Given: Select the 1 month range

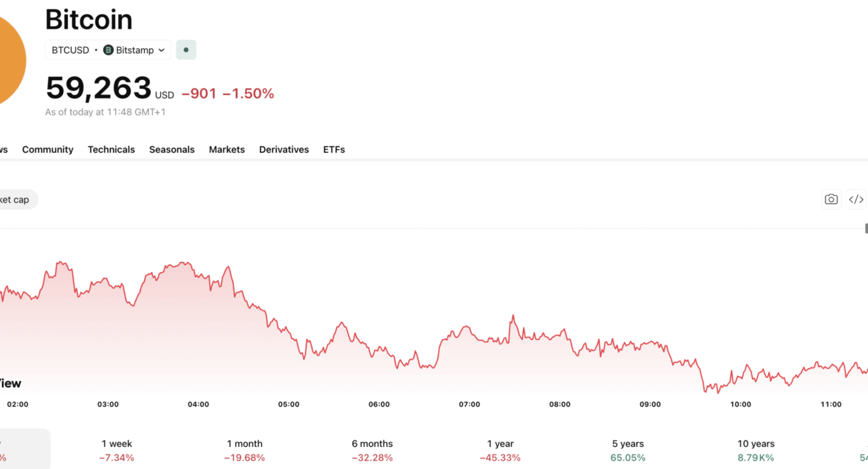Looking at the screenshot, I should tap(244, 450).
